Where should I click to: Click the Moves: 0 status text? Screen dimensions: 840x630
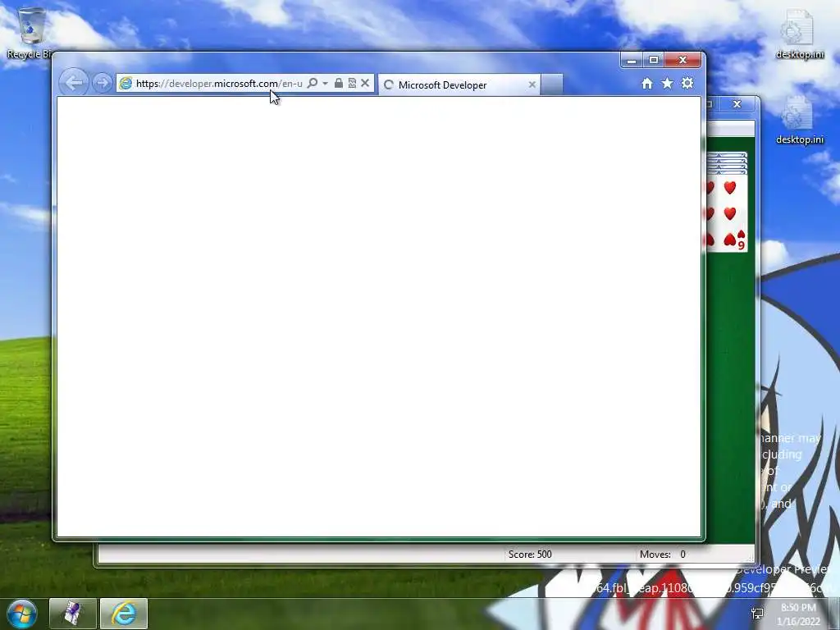coord(663,555)
